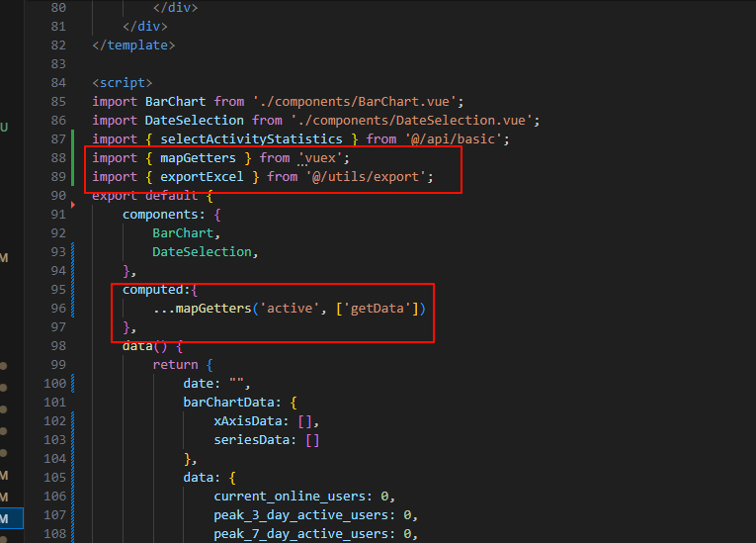The image size is (756, 543).
Task: Click the highlighted M badge on the selected row
Action: tap(4, 519)
